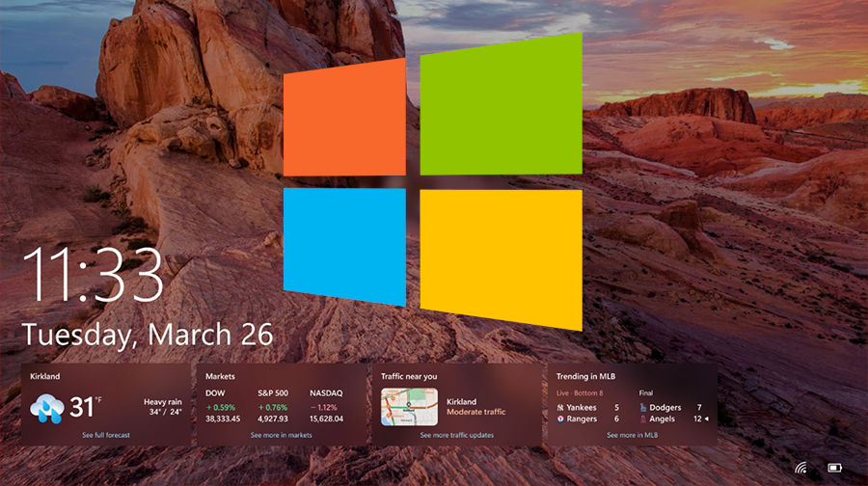Click the Markets card heading
Viewport: 868px width, 486px height.
pos(220,376)
